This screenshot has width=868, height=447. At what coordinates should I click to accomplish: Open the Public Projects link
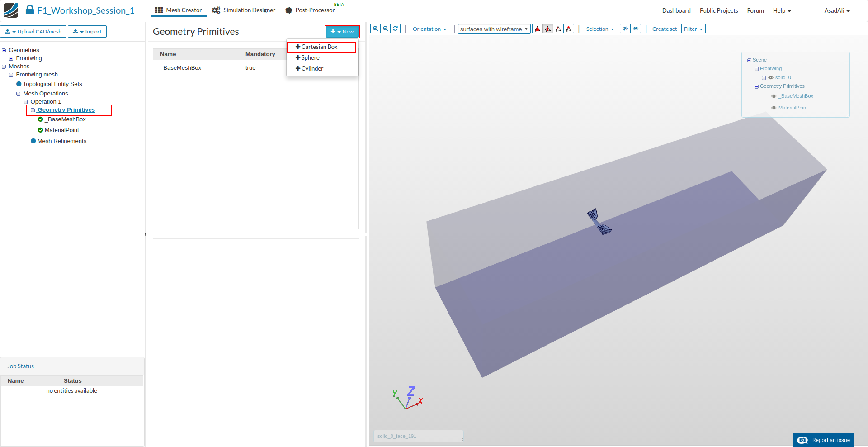[719, 11]
